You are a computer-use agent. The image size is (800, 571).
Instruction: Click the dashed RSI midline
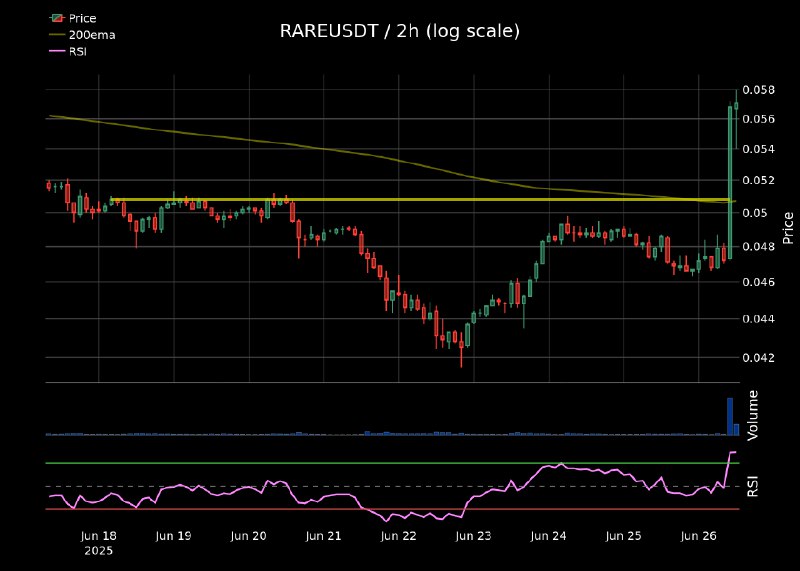click(392, 486)
